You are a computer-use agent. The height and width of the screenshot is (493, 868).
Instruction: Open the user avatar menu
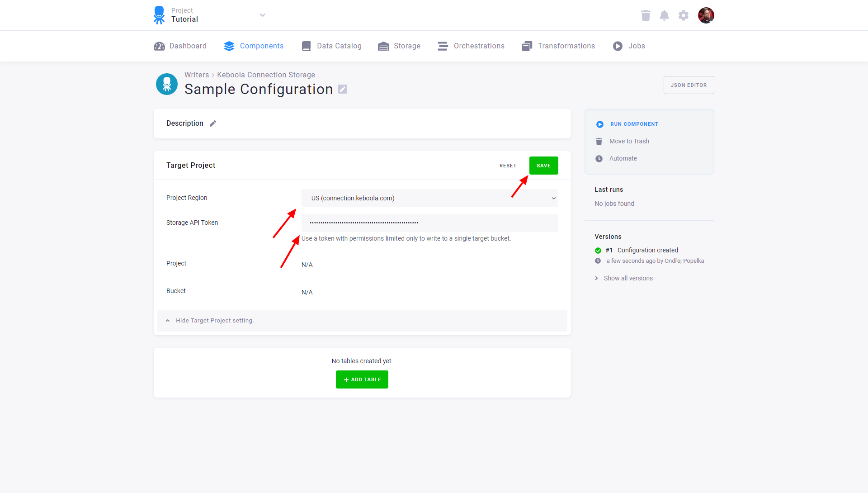click(x=706, y=15)
